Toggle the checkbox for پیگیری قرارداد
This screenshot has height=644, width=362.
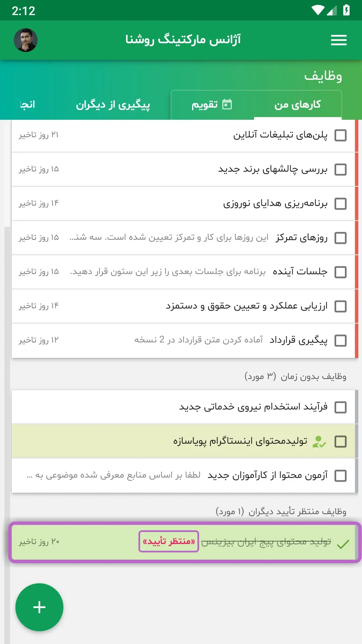[341, 340]
